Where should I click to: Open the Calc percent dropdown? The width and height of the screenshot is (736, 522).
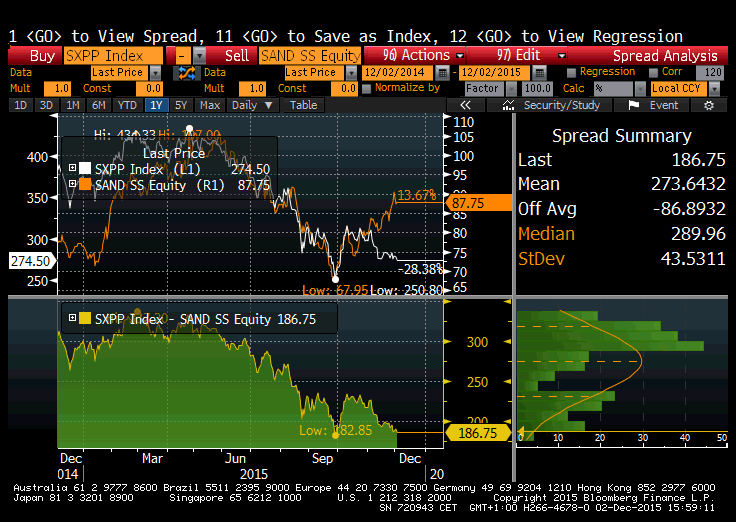pyautogui.click(x=640, y=89)
